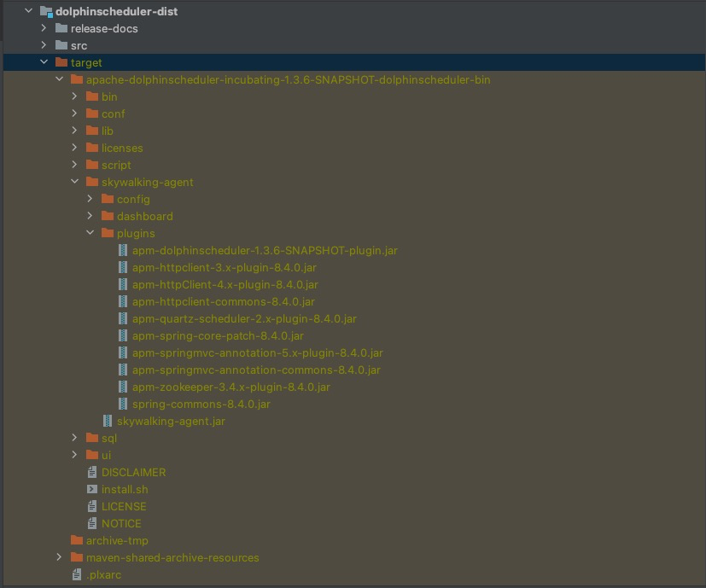Expand the lib folder chevron
Image resolution: width=706 pixels, height=588 pixels.
74,131
